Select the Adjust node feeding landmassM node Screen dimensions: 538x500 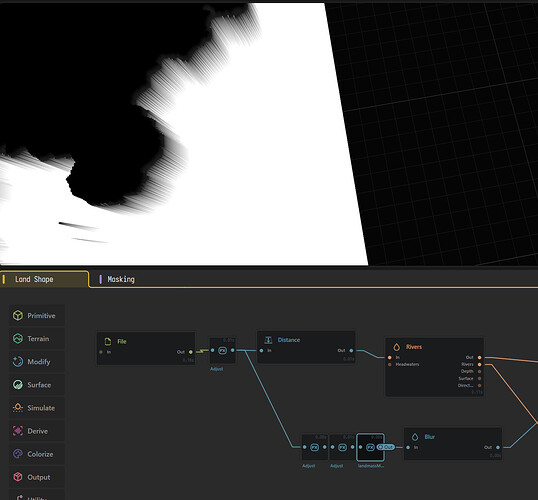coord(342,447)
